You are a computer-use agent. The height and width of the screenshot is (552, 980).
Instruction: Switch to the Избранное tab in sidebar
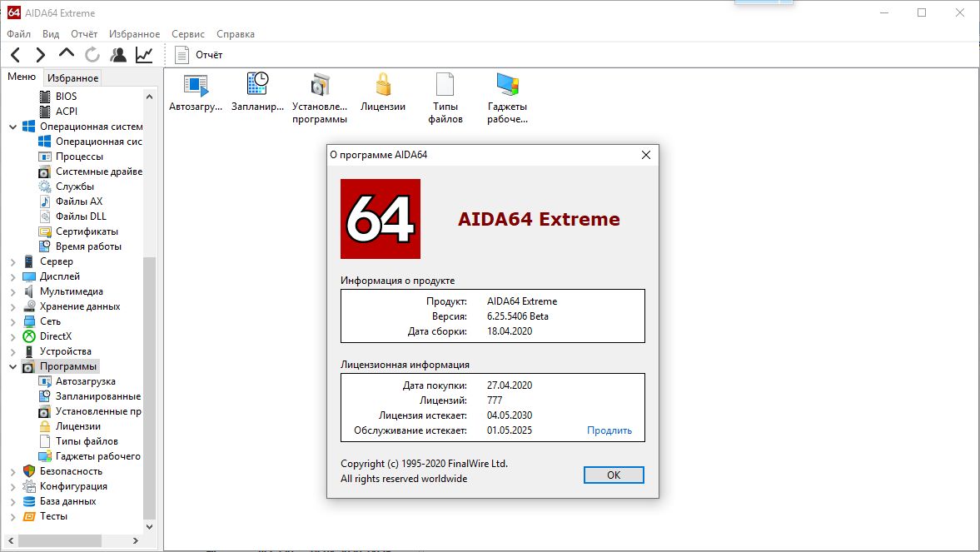pos(72,78)
